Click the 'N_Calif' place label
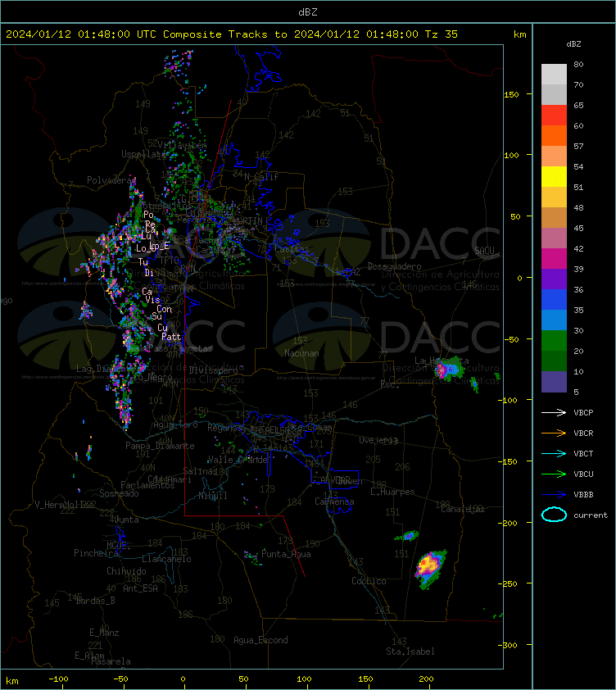Screen dimensions: 616x690 coord(261,177)
